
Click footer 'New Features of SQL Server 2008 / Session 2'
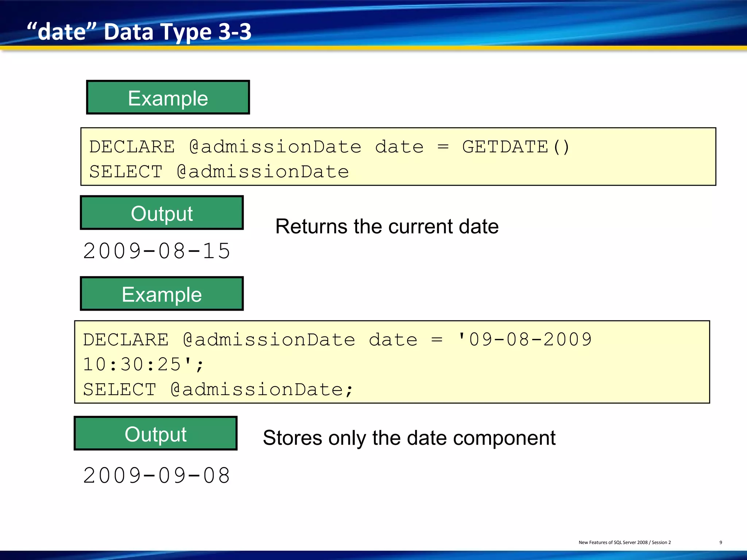(624, 542)
